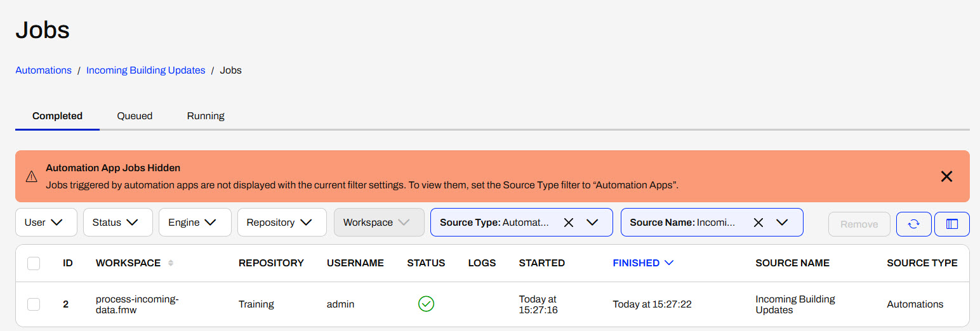
Task: Dismiss the Automation App Jobs Hidden banner
Action: pyautogui.click(x=946, y=176)
